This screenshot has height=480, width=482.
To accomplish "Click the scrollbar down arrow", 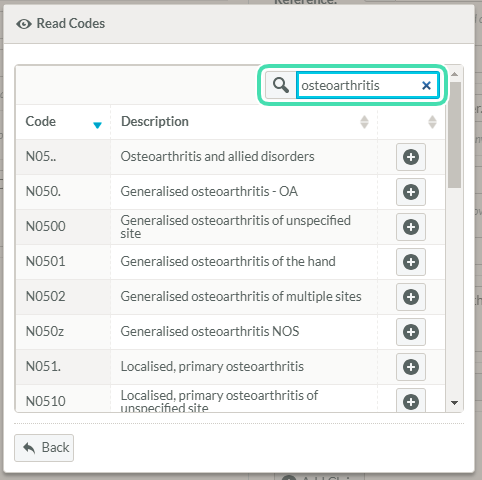I will pyautogui.click(x=454, y=403).
